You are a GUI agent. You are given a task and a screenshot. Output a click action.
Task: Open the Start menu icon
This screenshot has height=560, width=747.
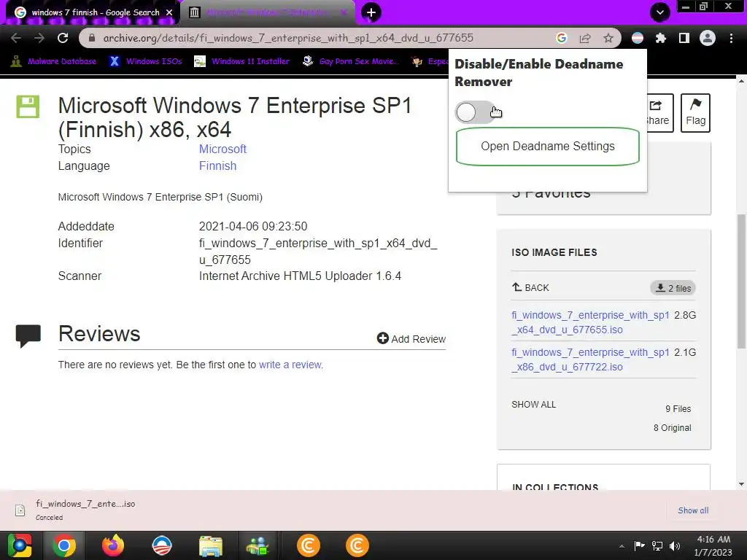(20, 545)
